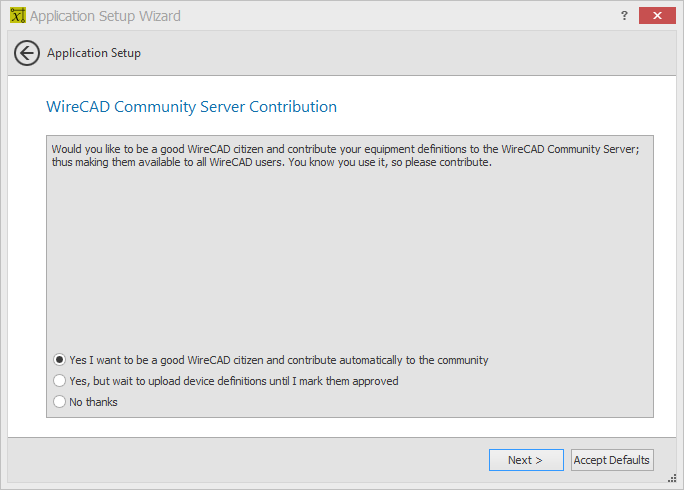Go back using the circular arrow button
Image resolution: width=684 pixels, height=490 pixels.
(27, 53)
